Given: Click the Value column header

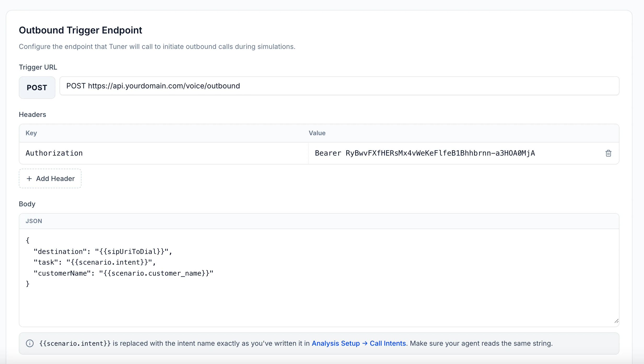Looking at the screenshot, I should tap(317, 133).
